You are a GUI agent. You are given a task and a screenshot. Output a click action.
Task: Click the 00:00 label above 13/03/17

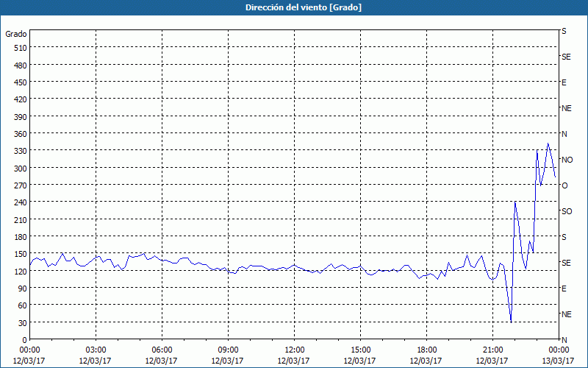click(559, 350)
